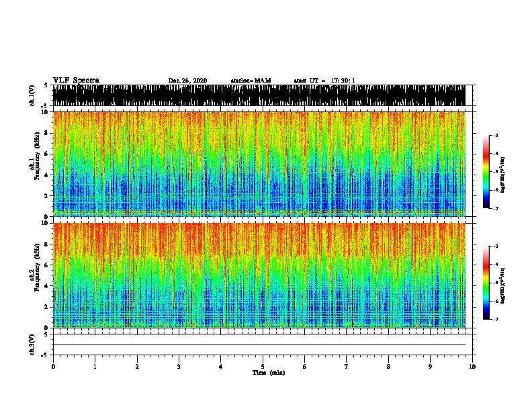Viewport: 532px width, 411px height.
Task: Click the -5 value on ch.1 color bar
Action: point(495,172)
